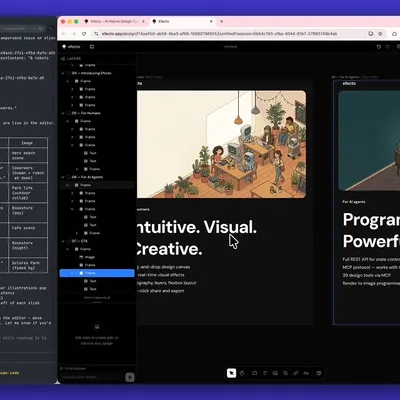The height and width of the screenshot is (400, 400).
Task: Switch to 'Efecto – AI-Native Design' tab
Action: (x=115, y=21)
